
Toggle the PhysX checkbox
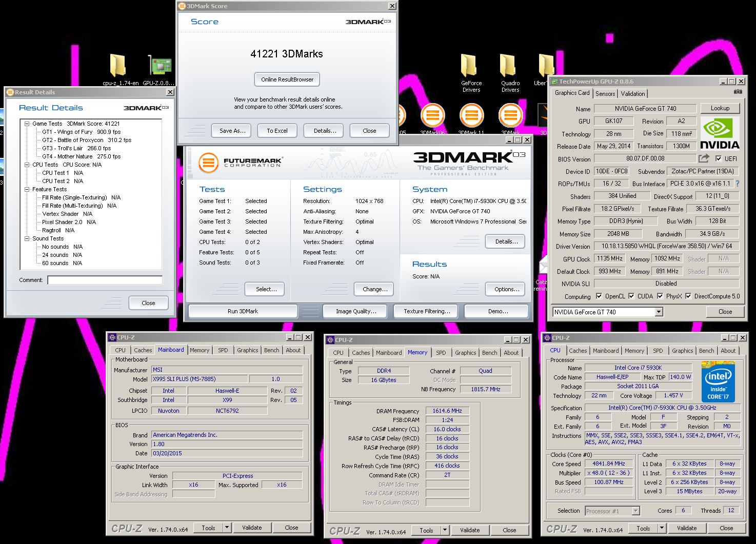click(x=660, y=296)
